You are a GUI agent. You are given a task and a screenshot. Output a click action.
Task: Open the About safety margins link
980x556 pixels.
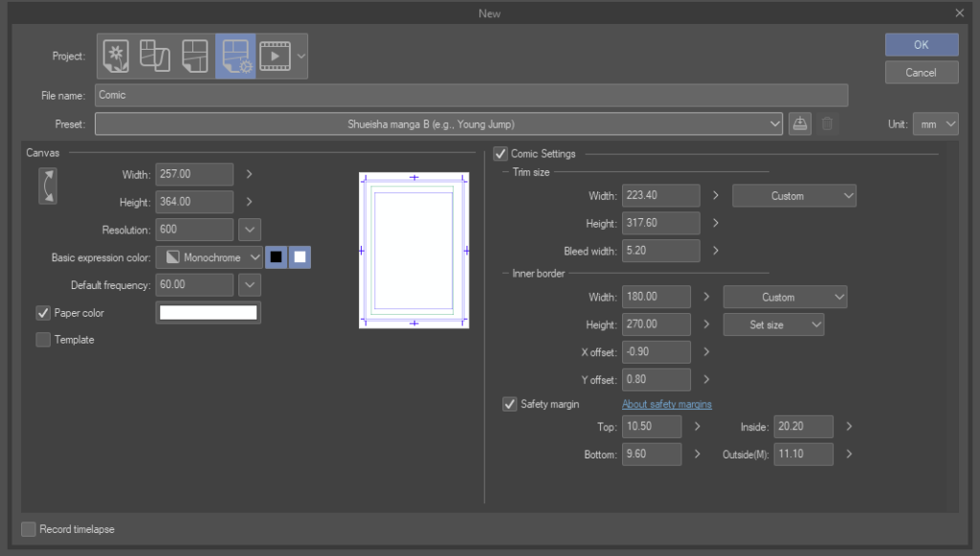coord(667,404)
